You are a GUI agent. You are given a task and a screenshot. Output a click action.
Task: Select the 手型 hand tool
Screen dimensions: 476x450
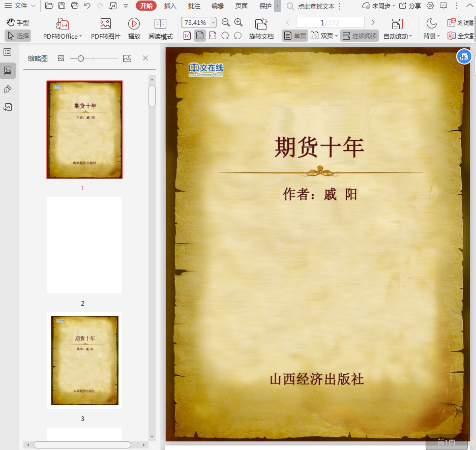pos(18,22)
